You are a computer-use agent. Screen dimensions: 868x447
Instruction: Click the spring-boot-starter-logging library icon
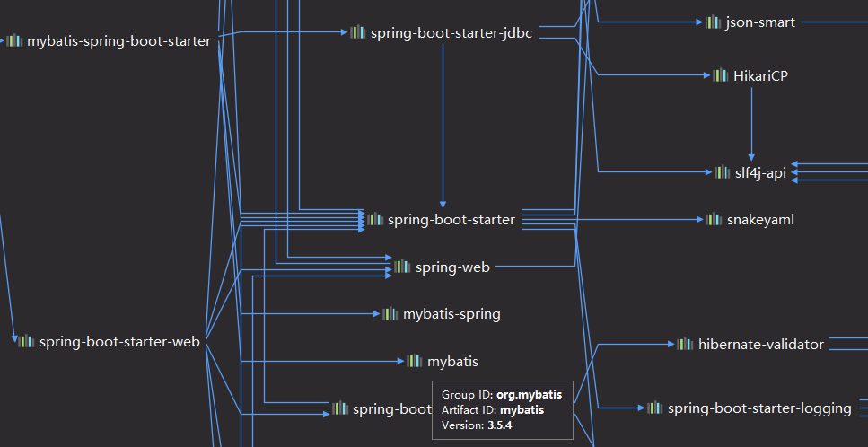pyautogui.click(x=655, y=408)
